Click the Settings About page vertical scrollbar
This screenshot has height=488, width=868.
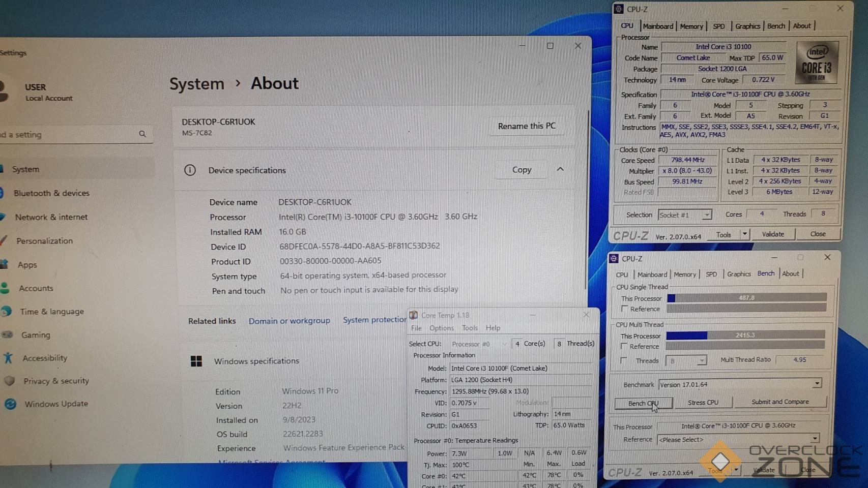click(588, 203)
